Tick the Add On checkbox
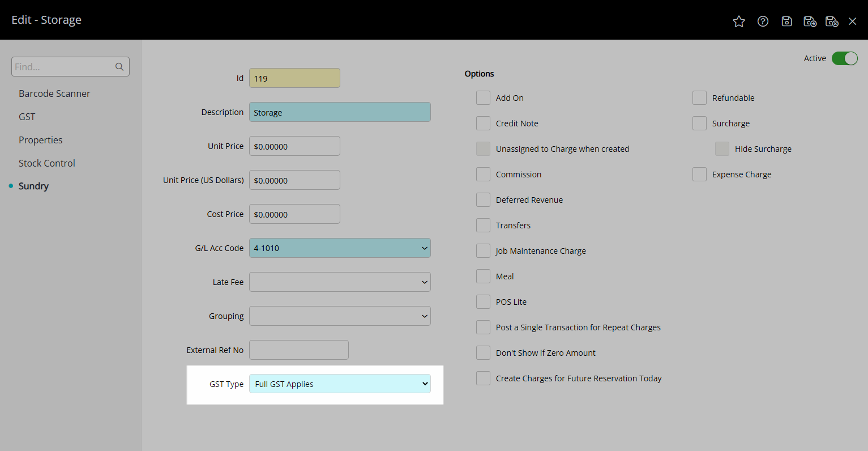 [x=483, y=98]
